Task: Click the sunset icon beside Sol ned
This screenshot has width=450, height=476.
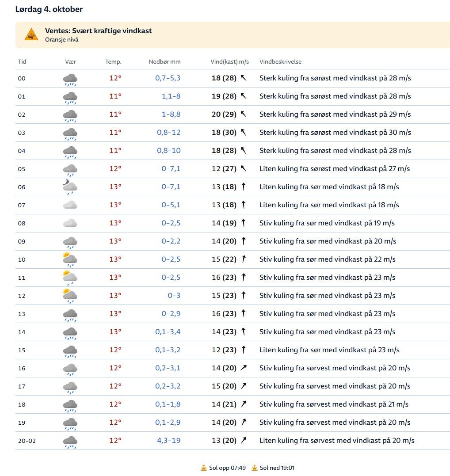Action: coord(255,468)
